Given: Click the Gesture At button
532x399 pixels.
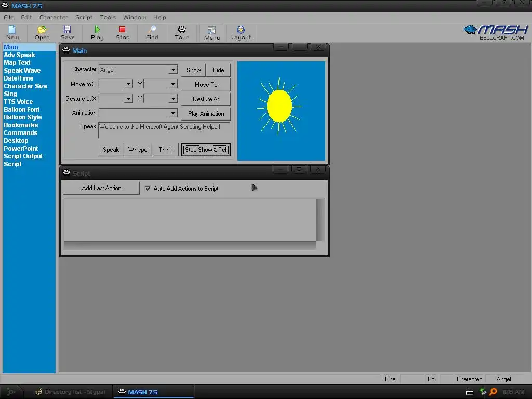Looking at the screenshot, I should click(x=206, y=99).
